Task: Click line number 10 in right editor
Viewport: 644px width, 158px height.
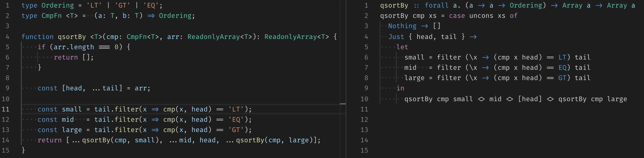Action: click(x=364, y=99)
